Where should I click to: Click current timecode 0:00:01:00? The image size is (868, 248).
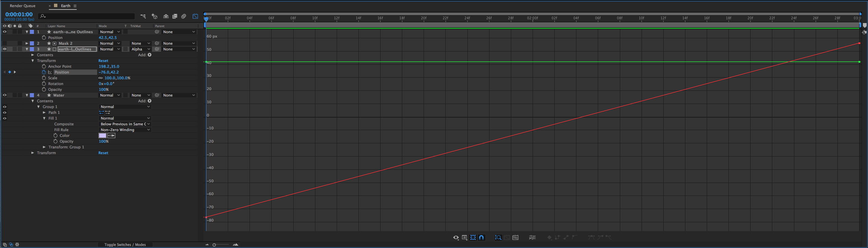click(x=19, y=14)
